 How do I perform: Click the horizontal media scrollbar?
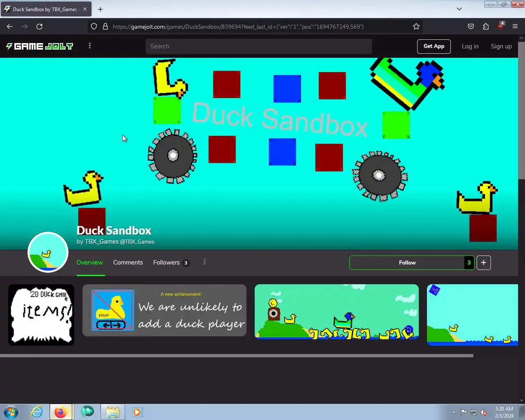click(237, 356)
